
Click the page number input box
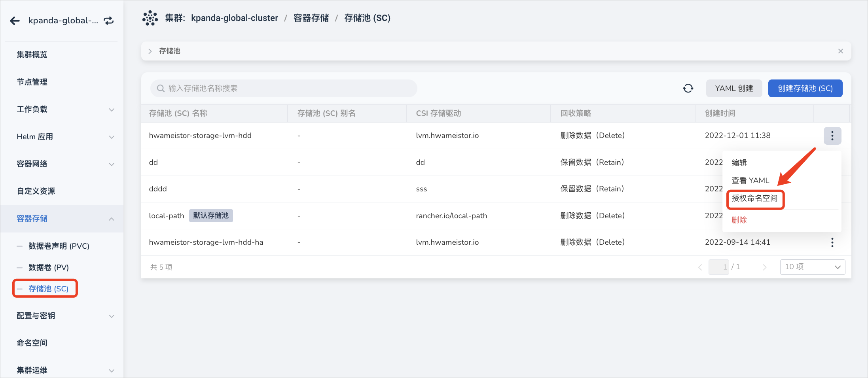point(718,267)
